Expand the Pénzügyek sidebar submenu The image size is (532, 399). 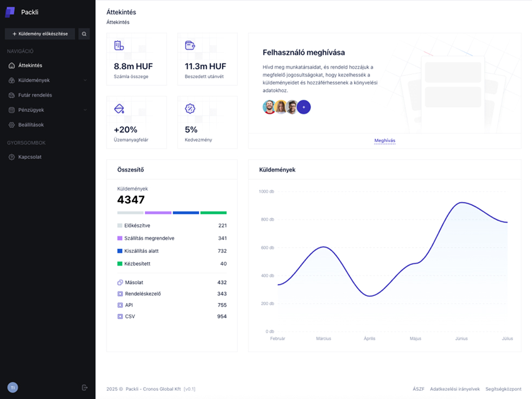coord(85,110)
